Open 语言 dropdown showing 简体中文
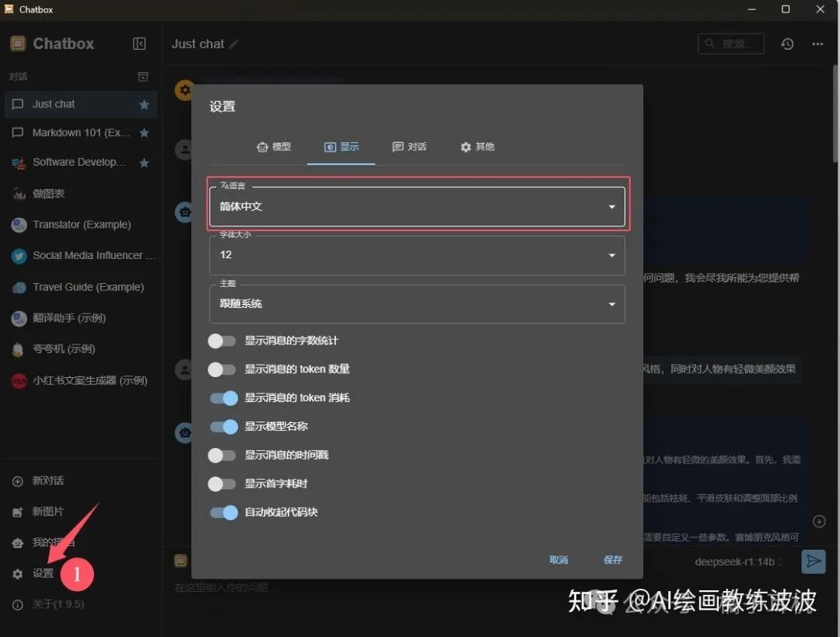This screenshot has height=637, width=840. coord(418,206)
